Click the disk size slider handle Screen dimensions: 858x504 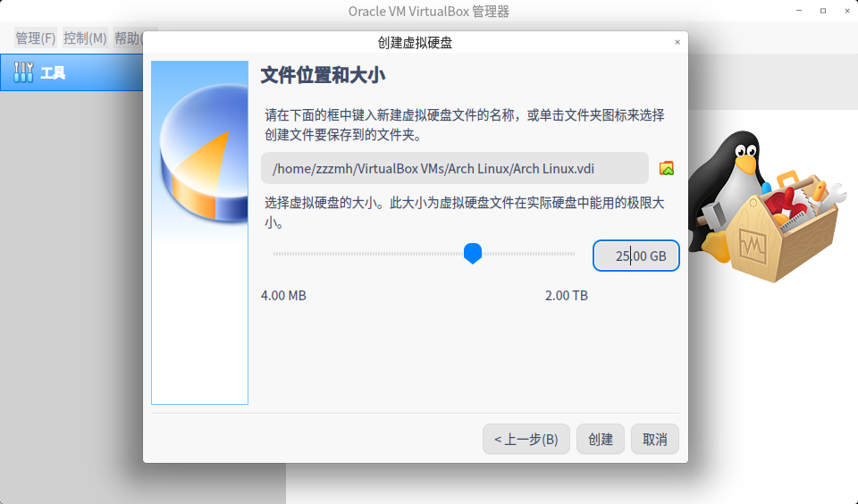tap(473, 254)
